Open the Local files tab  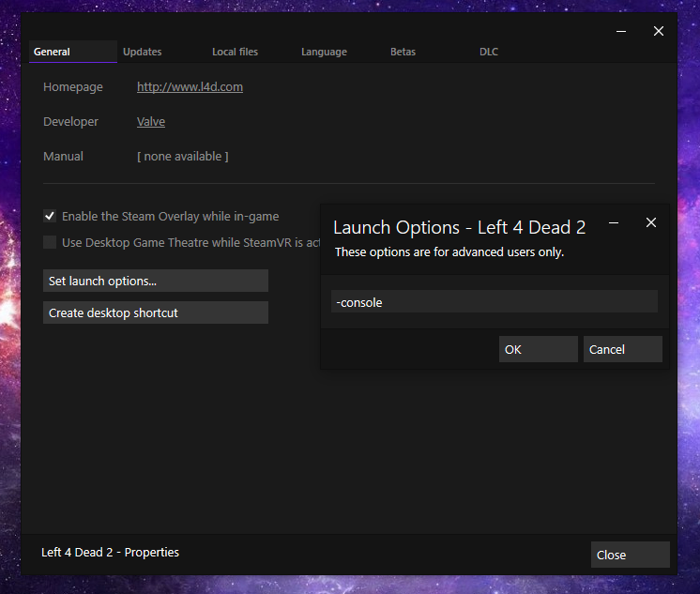tap(235, 52)
